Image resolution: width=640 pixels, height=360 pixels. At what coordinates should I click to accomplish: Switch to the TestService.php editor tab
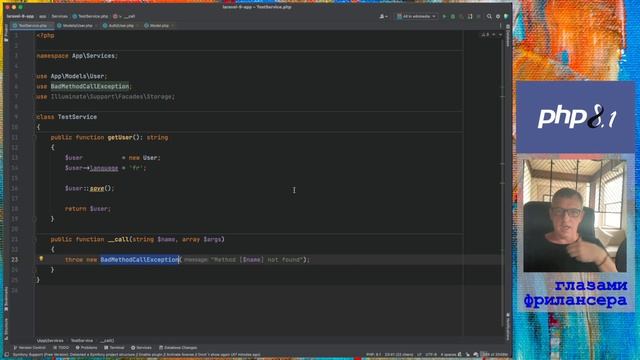(33, 26)
